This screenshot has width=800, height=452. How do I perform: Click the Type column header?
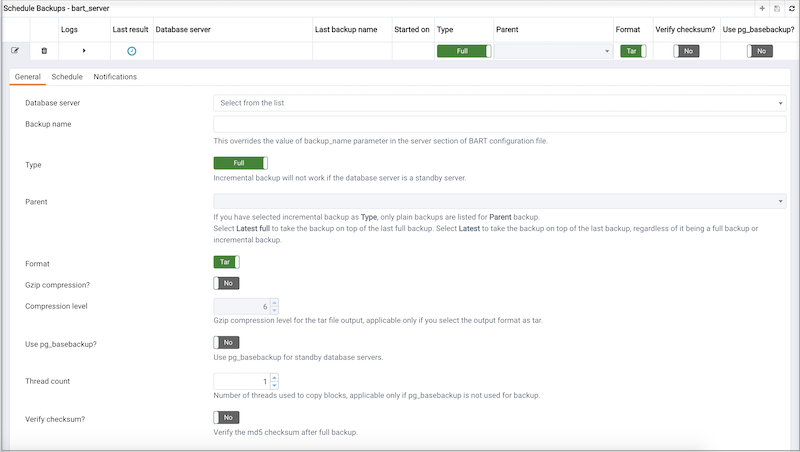(445, 30)
